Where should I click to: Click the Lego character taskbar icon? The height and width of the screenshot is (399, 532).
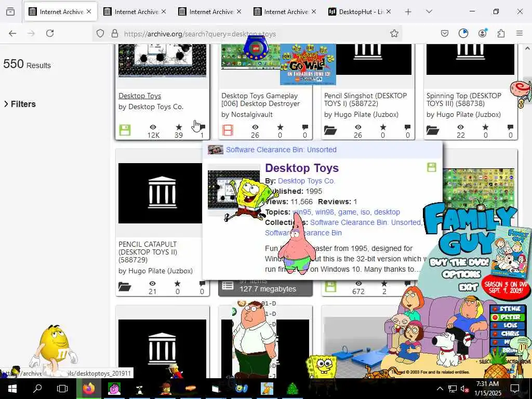click(165, 389)
